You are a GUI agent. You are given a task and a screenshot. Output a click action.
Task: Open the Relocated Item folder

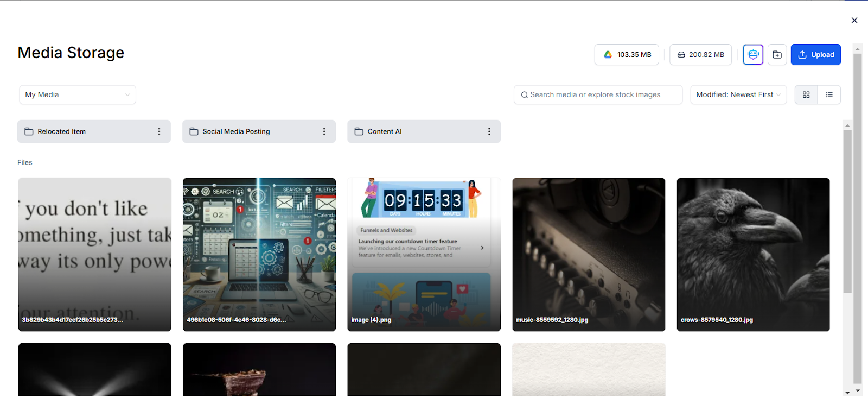[94, 131]
